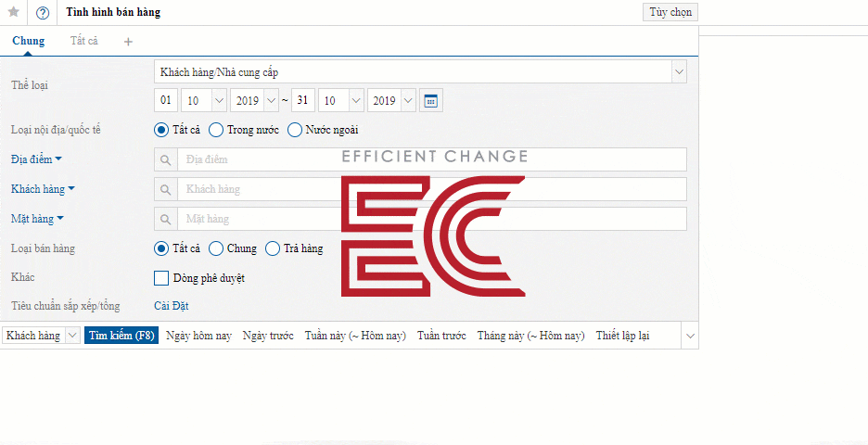Click the Địa điểm search magnifier icon
Viewport: 868px width, 445px height.
[165, 159]
